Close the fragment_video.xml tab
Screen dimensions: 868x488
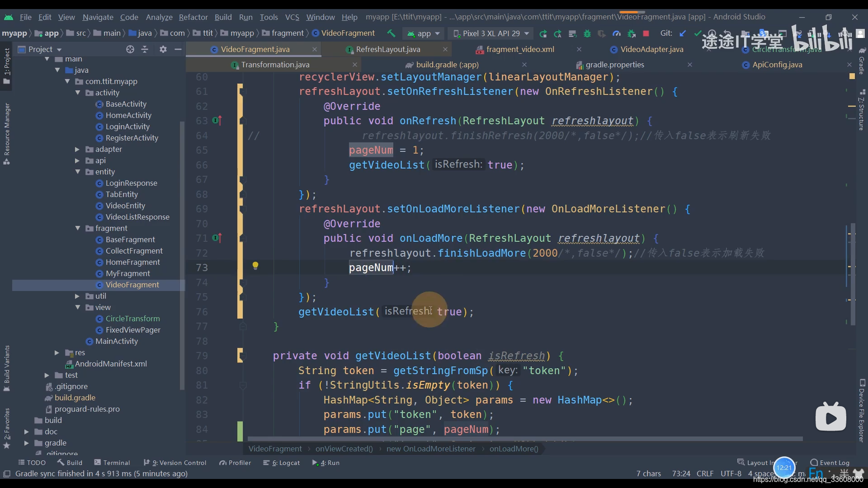pos(579,49)
